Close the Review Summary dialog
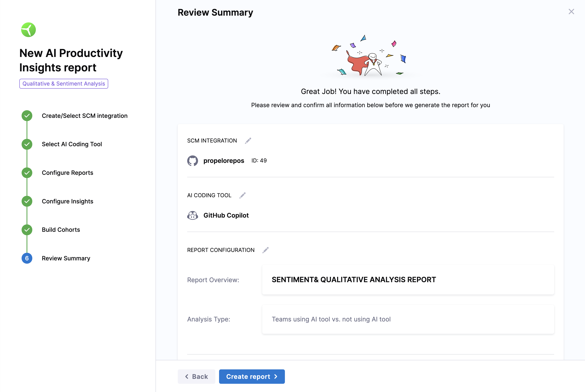This screenshot has width=585, height=392. [x=571, y=12]
